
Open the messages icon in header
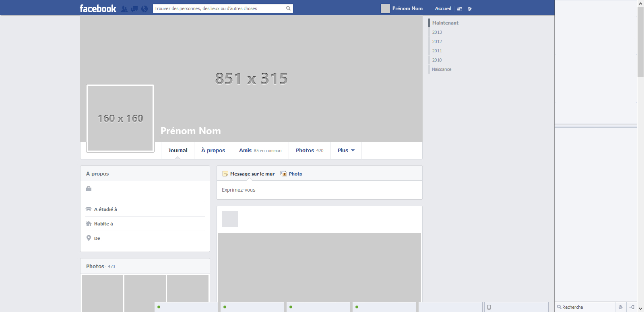[134, 9]
